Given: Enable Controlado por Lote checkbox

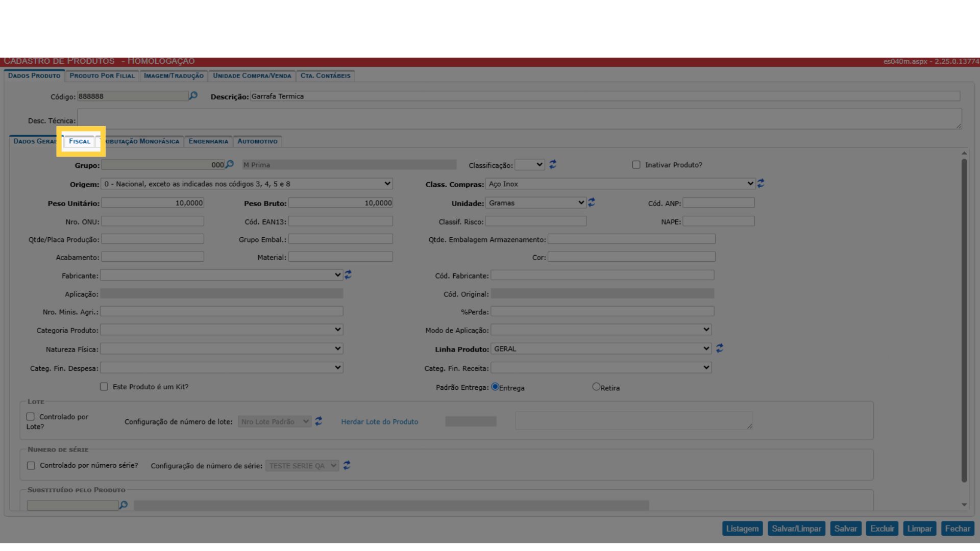Looking at the screenshot, I should click(x=31, y=417).
